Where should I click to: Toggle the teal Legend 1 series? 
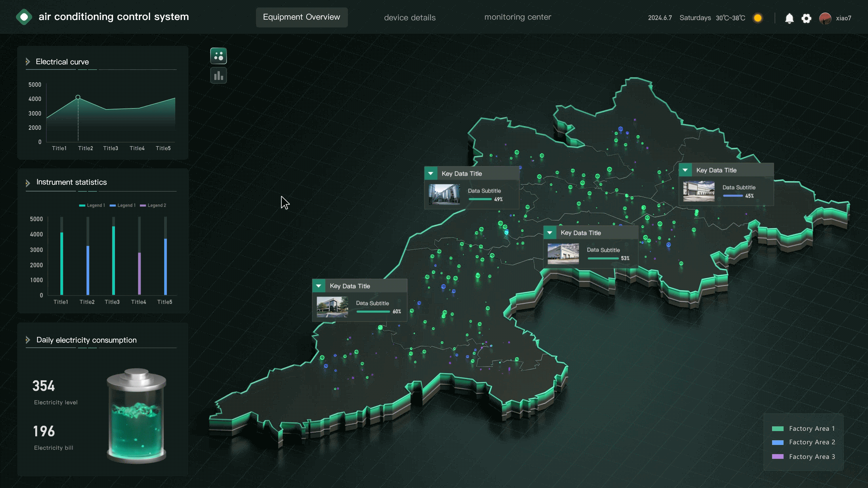point(92,205)
